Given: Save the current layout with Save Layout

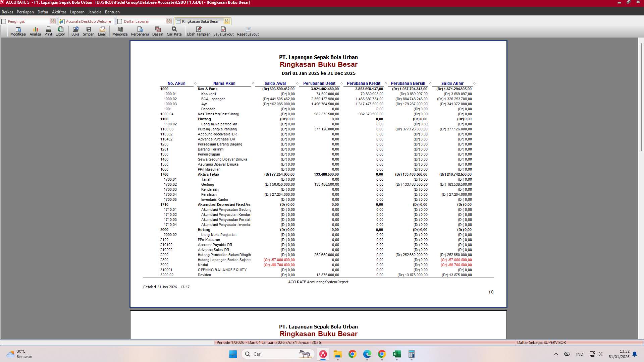Looking at the screenshot, I should click(x=223, y=31).
